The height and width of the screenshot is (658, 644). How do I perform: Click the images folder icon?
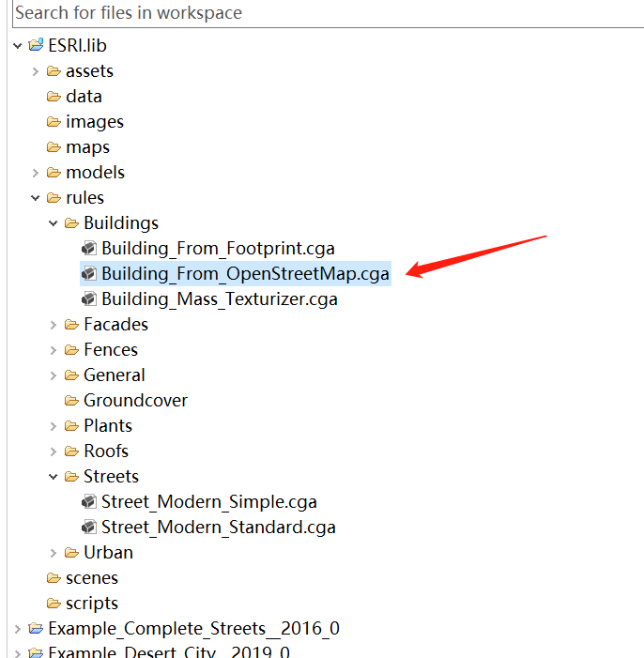(54, 122)
